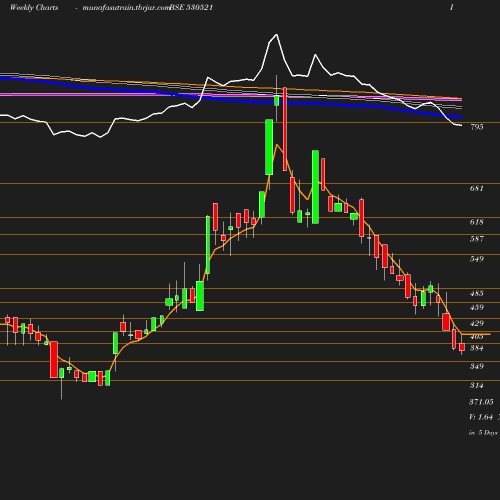
Task: Click the 371.05 closing price value
Action: coord(481,402)
